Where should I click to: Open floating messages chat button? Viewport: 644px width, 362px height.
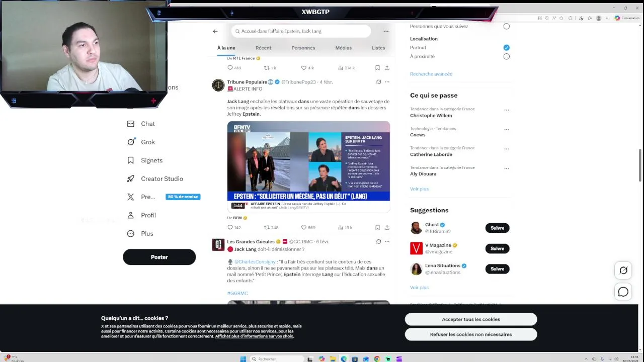click(623, 292)
